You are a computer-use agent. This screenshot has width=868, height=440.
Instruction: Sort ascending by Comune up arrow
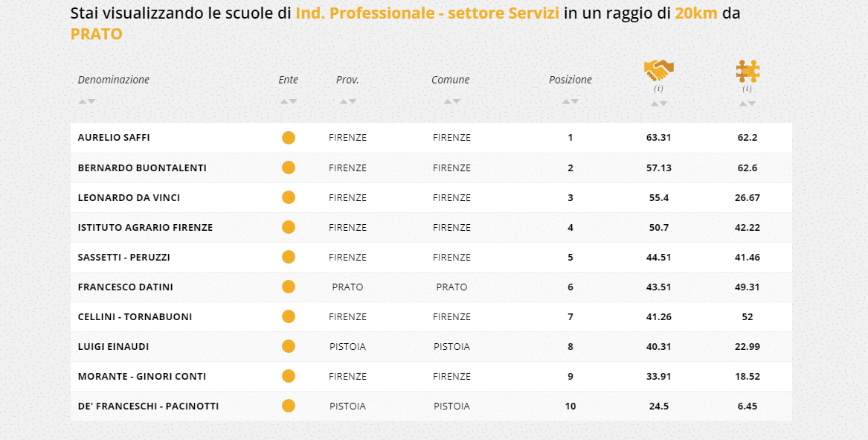[447, 101]
